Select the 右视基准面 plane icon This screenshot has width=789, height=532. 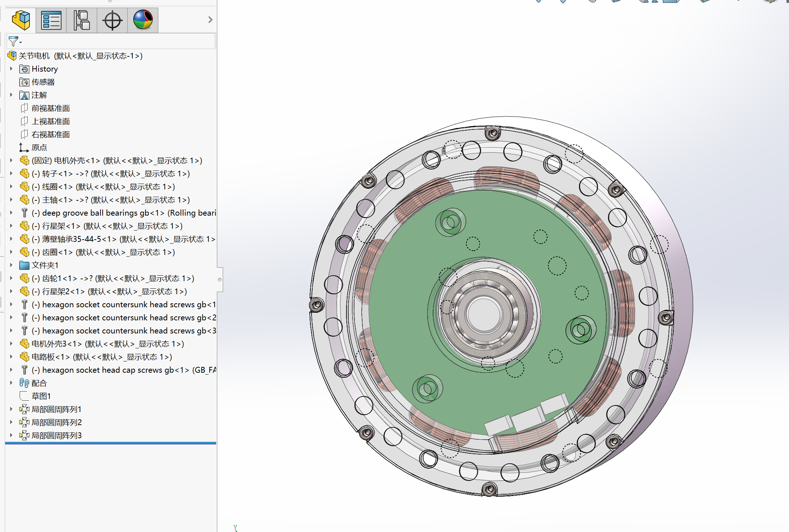(24, 135)
